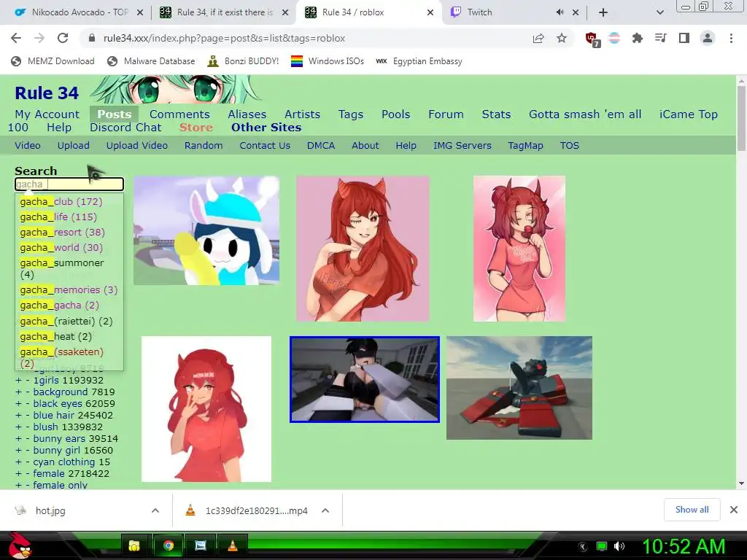Open the Upload Video submenu link
This screenshot has width=747, height=560.
(x=137, y=146)
